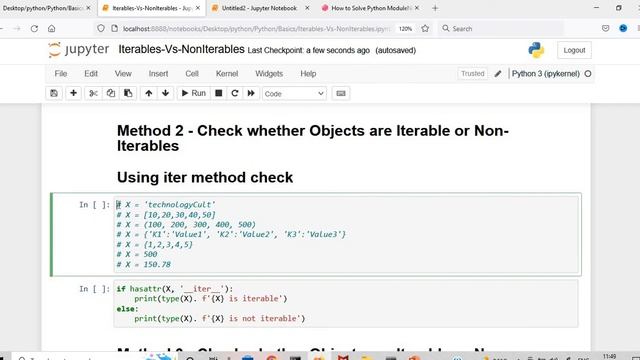Screen dimensions: 640x360
Task: Bookmark this page with the star icon
Action: (x=425, y=28)
